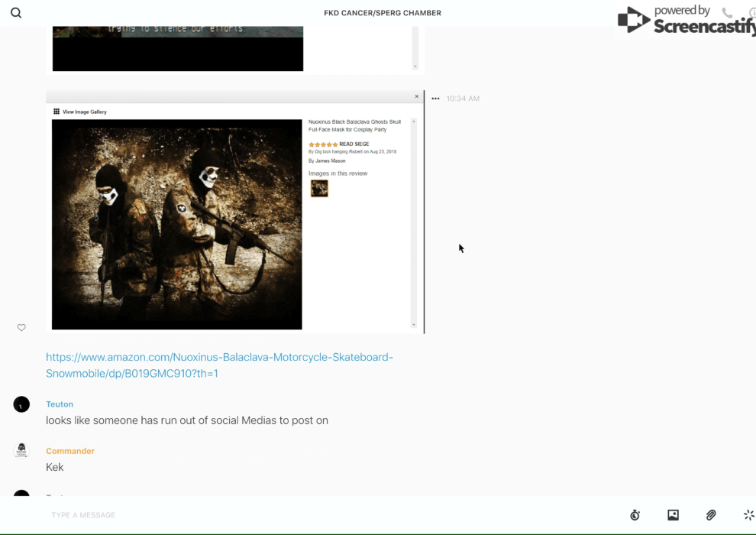
Task: Click the 10:34 AM message timestamp
Action: pos(463,99)
